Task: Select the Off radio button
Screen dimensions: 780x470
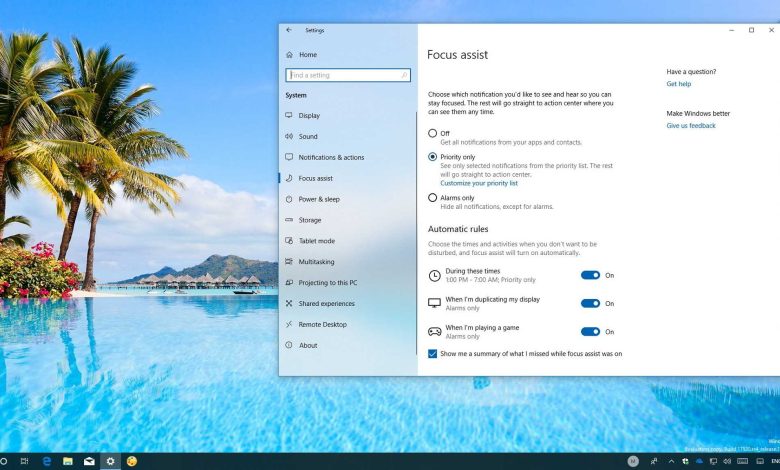Action: (433, 133)
